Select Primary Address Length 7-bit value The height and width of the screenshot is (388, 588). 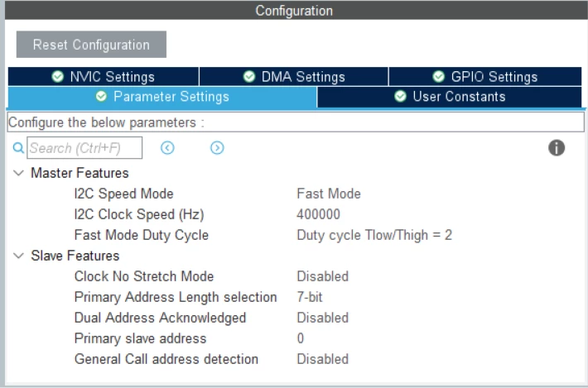coord(310,297)
